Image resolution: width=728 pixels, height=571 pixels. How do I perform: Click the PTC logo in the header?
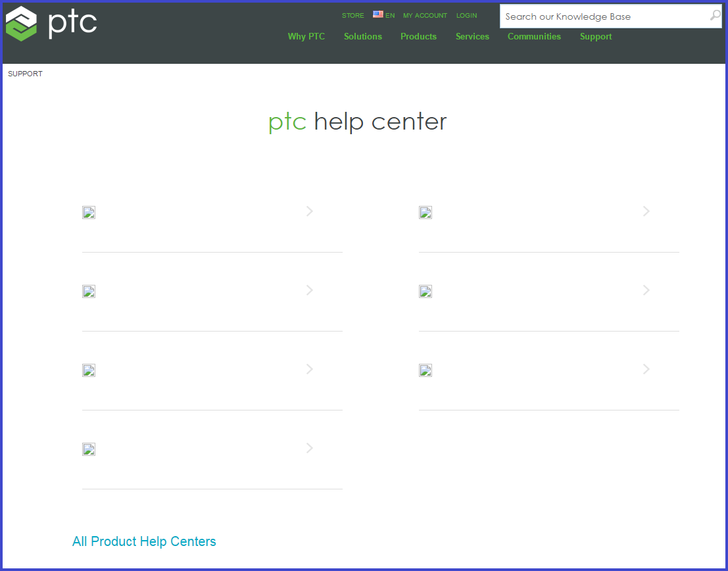pyautogui.click(x=51, y=23)
